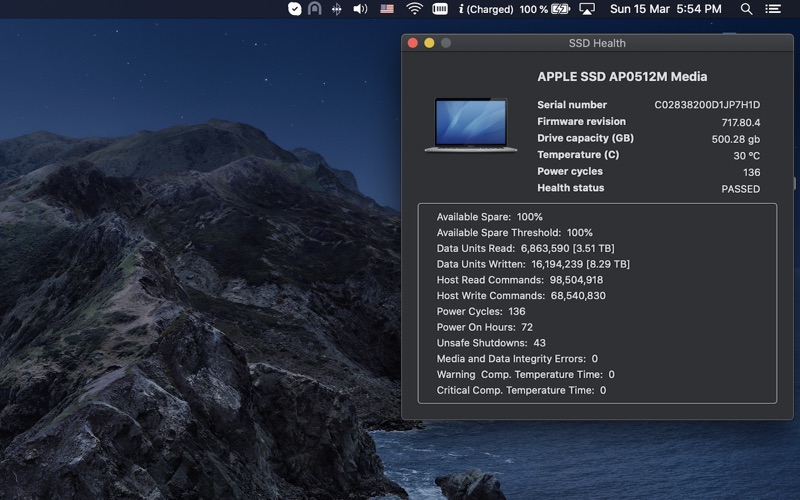Click the arch-shaped menu bar icon

point(315,9)
